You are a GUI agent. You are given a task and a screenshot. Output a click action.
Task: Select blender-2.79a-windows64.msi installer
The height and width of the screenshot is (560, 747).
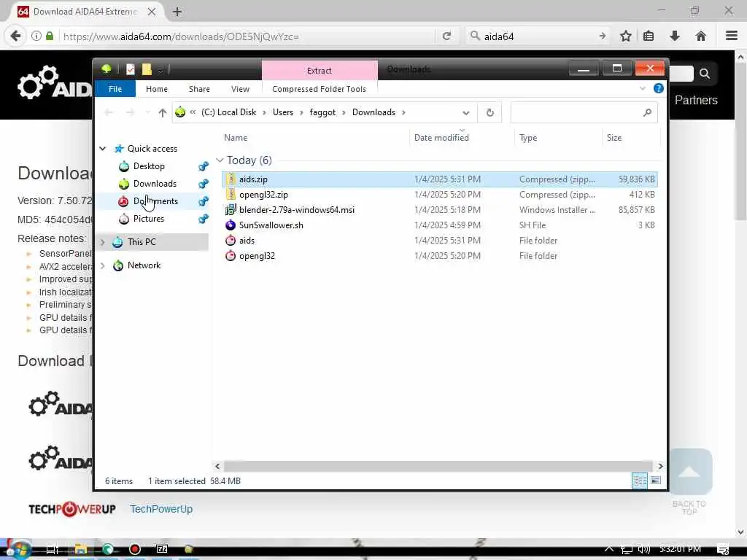[440, 210]
